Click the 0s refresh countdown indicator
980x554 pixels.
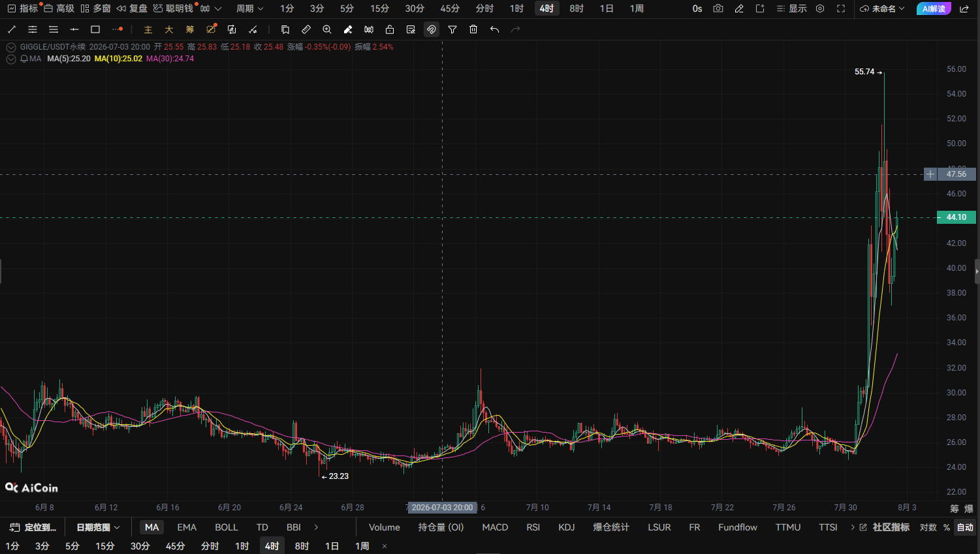click(x=697, y=8)
